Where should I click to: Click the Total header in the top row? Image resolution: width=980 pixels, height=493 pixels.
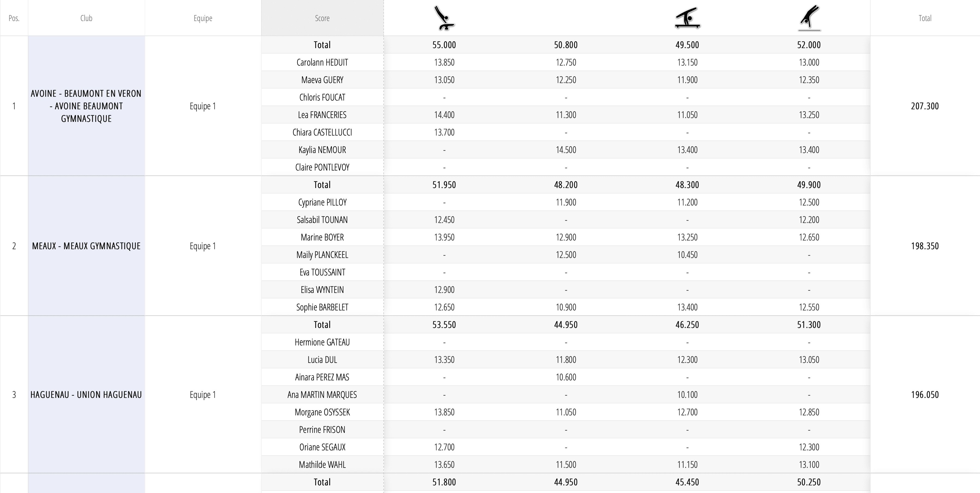pyautogui.click(x=924, y=18)
